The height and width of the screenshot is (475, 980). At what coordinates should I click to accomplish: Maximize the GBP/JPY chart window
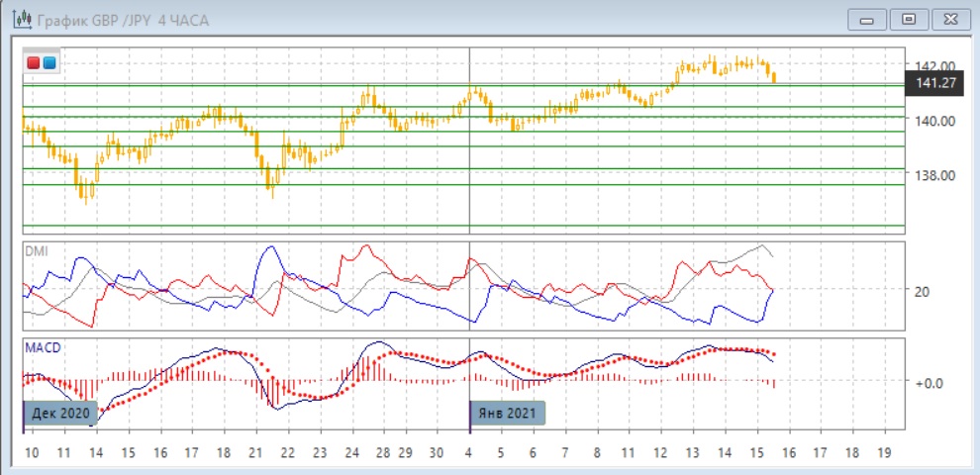pos(909,20)
